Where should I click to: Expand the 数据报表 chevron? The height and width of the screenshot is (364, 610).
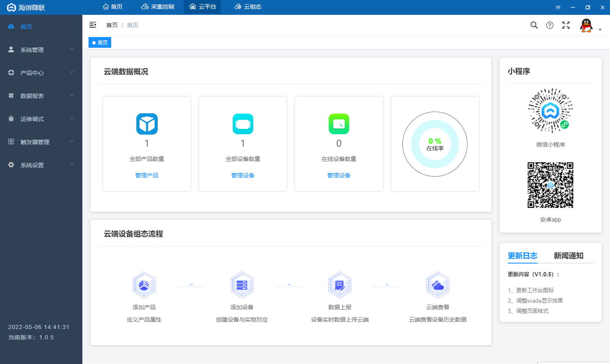[x=72, y=95]
